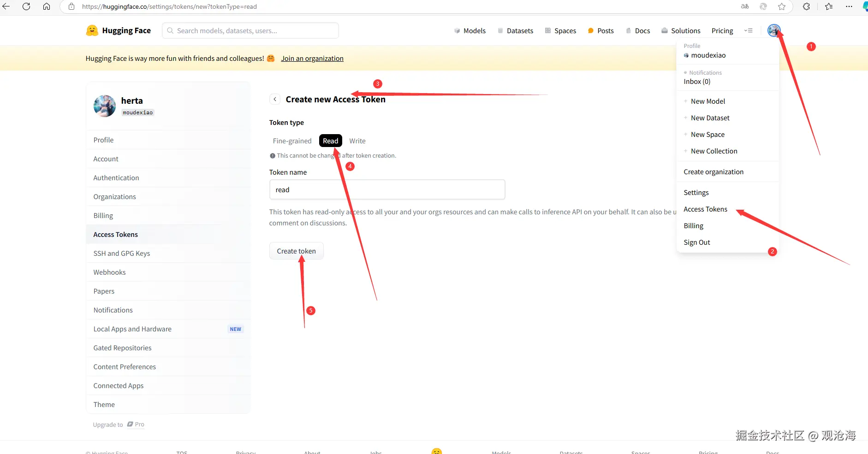Click the Create token button
Viewport: 868px width, 454px height.
pyautogui.click(x=296, y=251)
